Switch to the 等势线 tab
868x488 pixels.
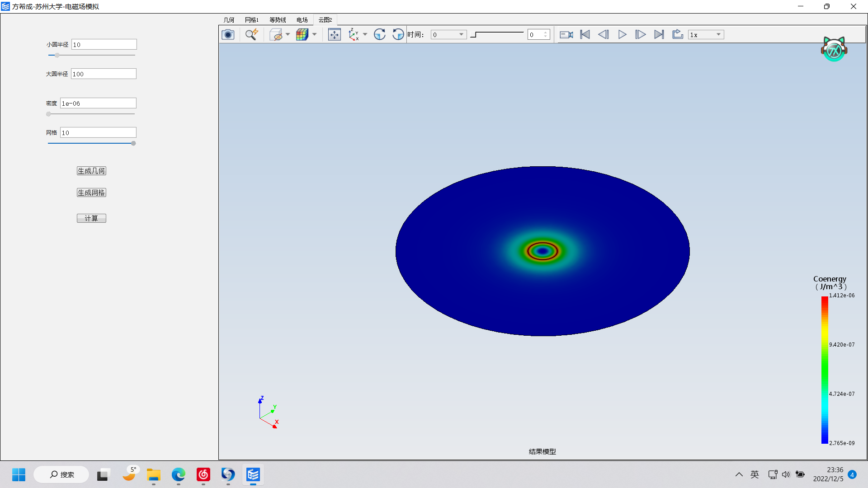click(x=278, y=20)
